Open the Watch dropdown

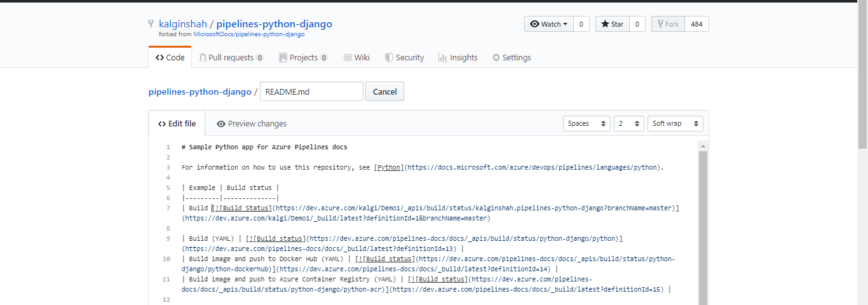coord(549,24)
